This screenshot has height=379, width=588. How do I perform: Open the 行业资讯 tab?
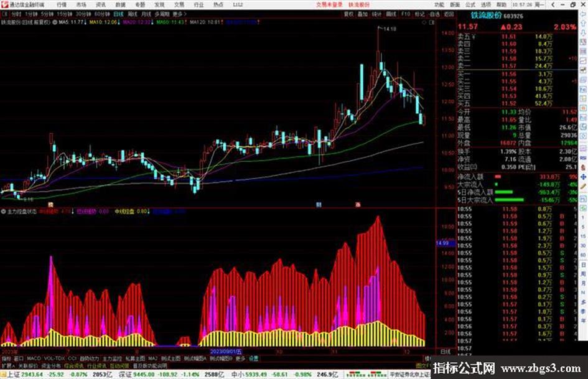(97, 366)
